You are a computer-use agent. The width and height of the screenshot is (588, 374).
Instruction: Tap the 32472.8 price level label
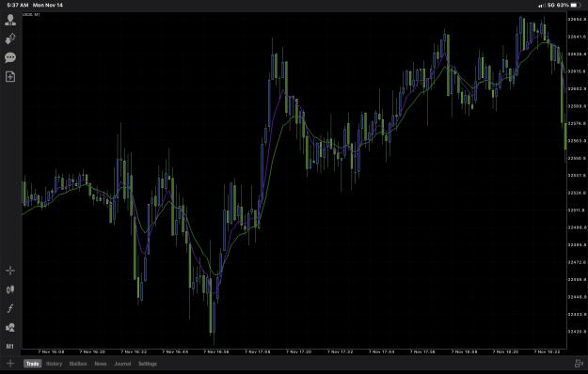tap(577, 262)
